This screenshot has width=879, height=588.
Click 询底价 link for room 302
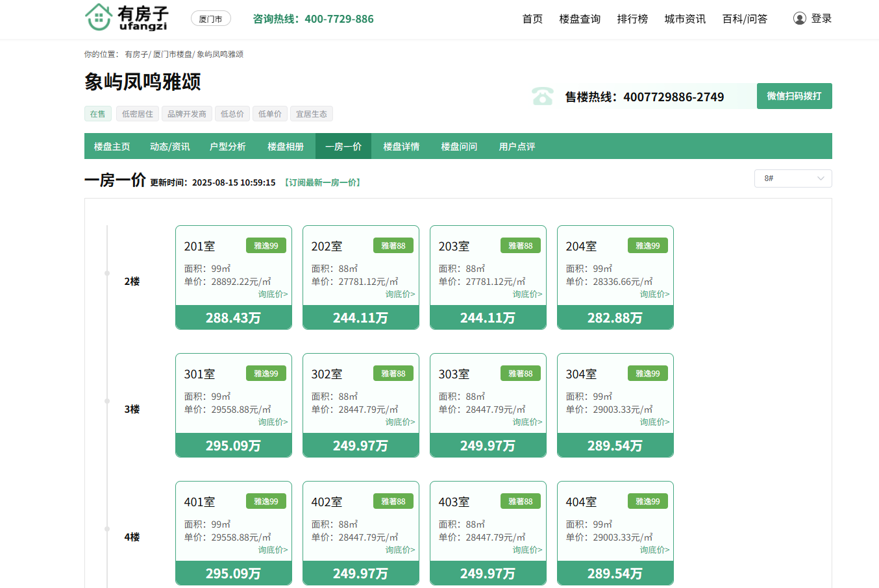(x=401, y=423)
